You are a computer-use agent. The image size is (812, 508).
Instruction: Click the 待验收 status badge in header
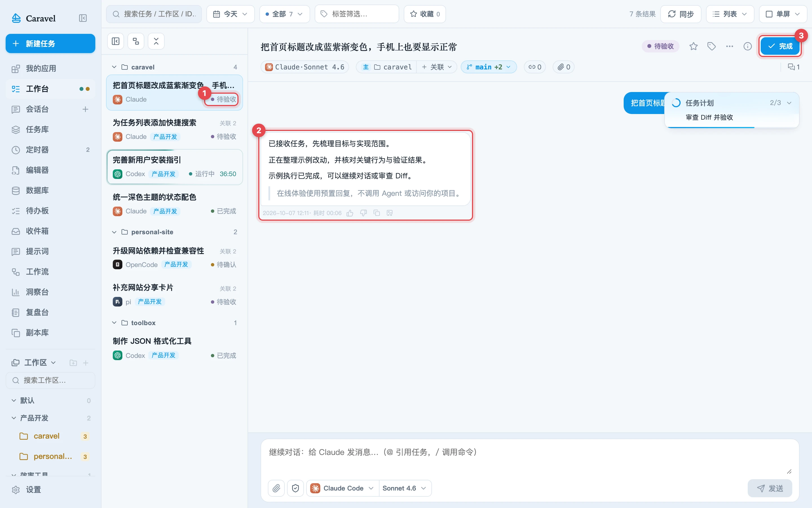pos(660,46)
